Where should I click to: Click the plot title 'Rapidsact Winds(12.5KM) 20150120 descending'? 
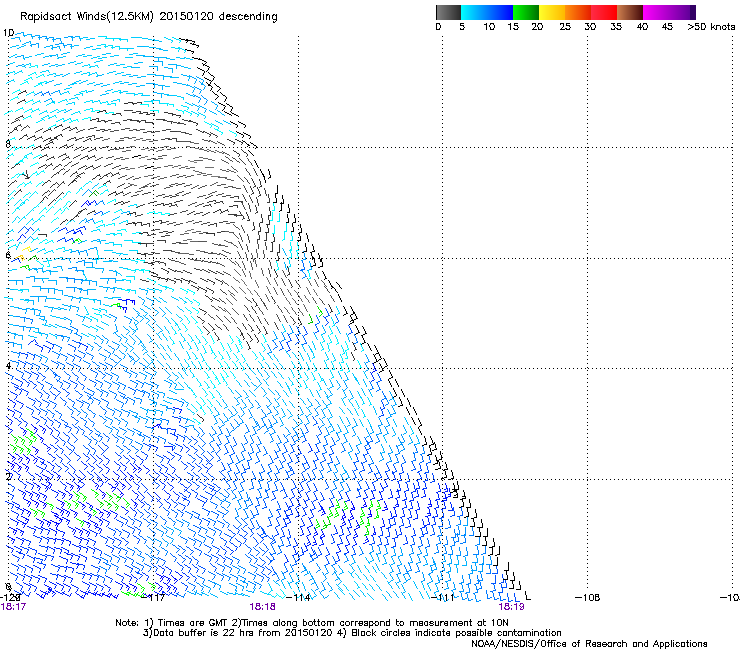coord(149,17)
